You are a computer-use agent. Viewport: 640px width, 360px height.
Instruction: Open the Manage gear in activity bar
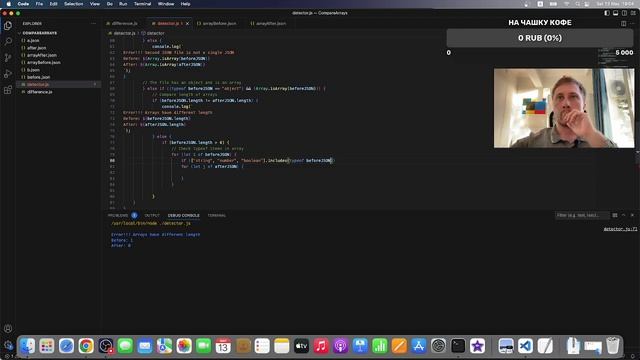click(x=8, y=345)
